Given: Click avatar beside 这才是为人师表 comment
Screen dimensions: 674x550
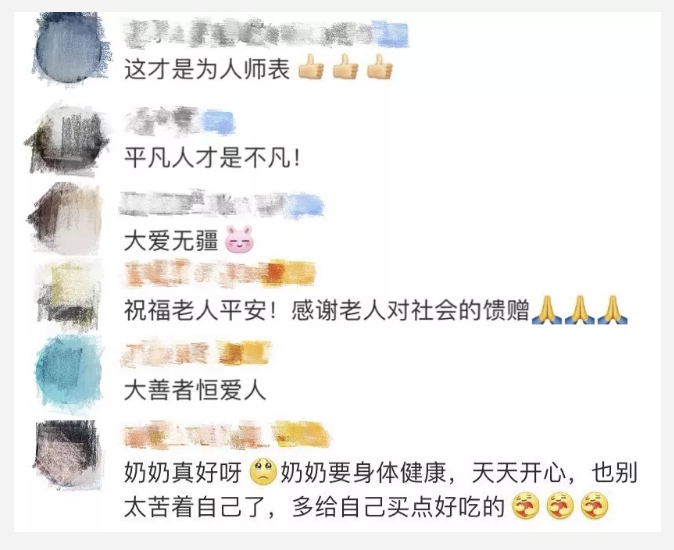Looking at the screenshot, I should [69, 49].
